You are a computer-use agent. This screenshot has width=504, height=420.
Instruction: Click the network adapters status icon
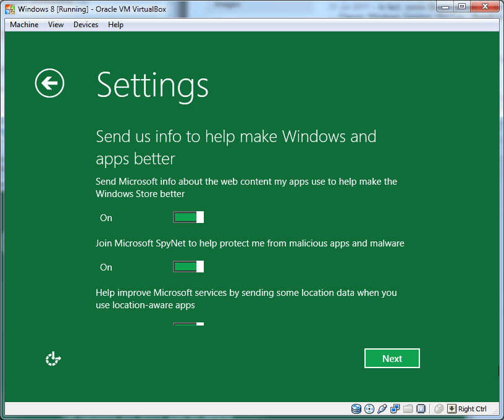(395, 409)
